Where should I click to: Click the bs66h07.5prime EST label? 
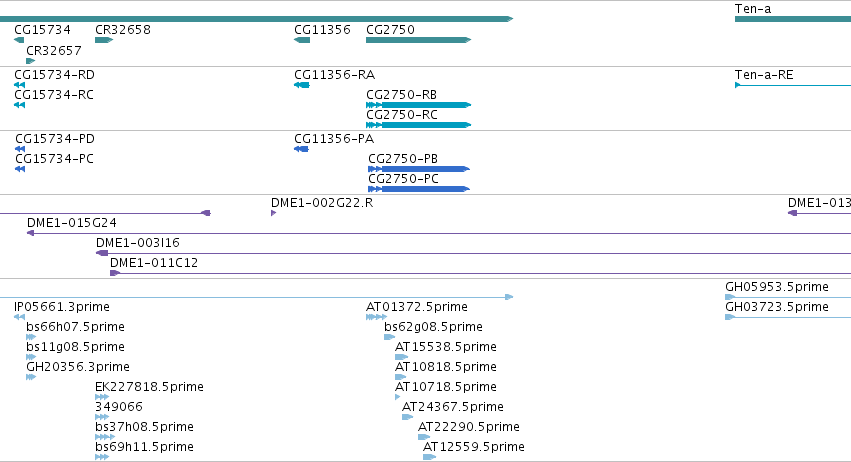pyautogui.click(x=75, y=327)
